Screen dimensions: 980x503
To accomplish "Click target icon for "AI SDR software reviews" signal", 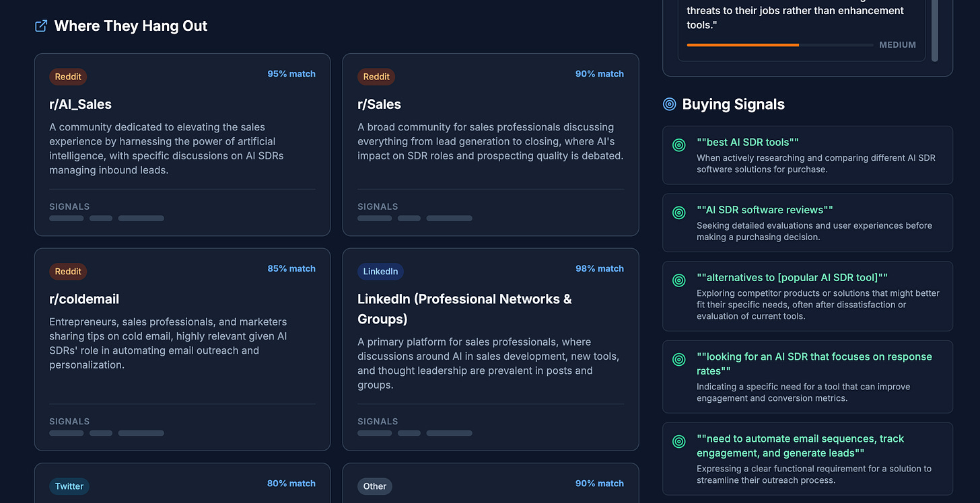I will click(x=679, y=212).
